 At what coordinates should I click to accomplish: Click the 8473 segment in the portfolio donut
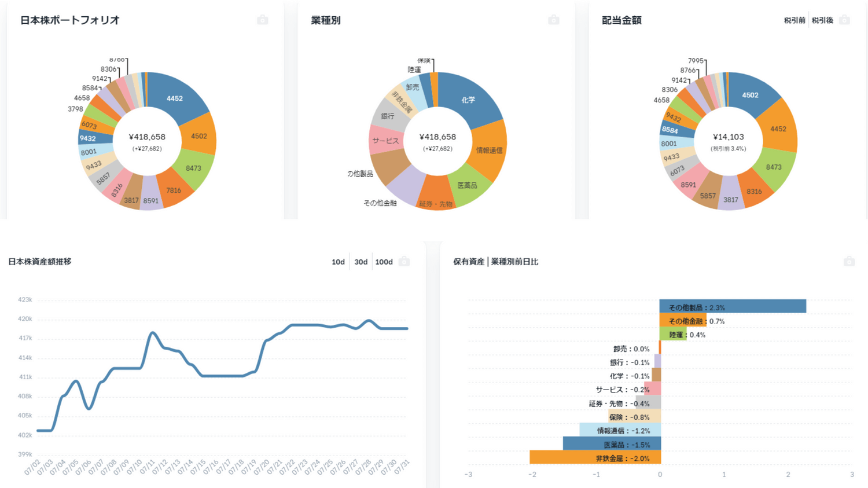(x=194, y=168)
